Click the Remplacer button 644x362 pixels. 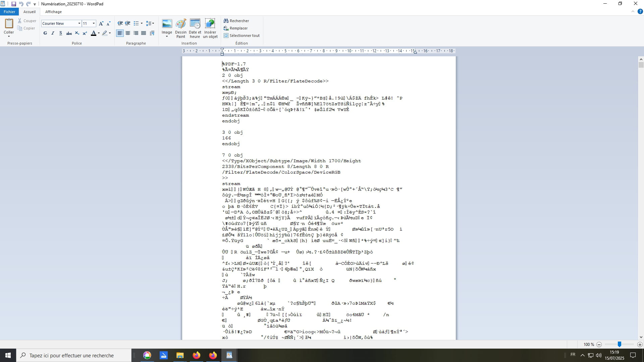tap(236, 28)
